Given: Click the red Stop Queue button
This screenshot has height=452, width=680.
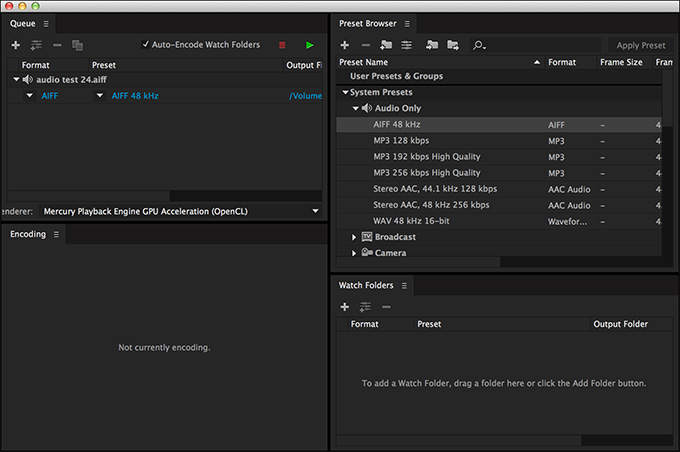Looking at the screenshot, I should [x=282, y=45].
